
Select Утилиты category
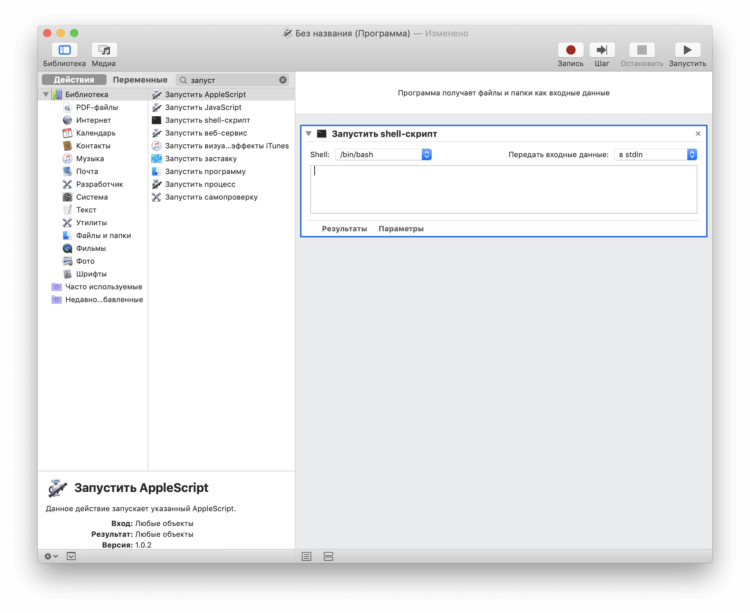coord(91,223)
